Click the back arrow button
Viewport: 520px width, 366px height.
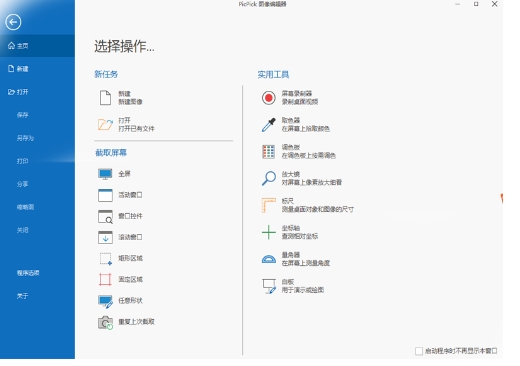coord(13,22)
